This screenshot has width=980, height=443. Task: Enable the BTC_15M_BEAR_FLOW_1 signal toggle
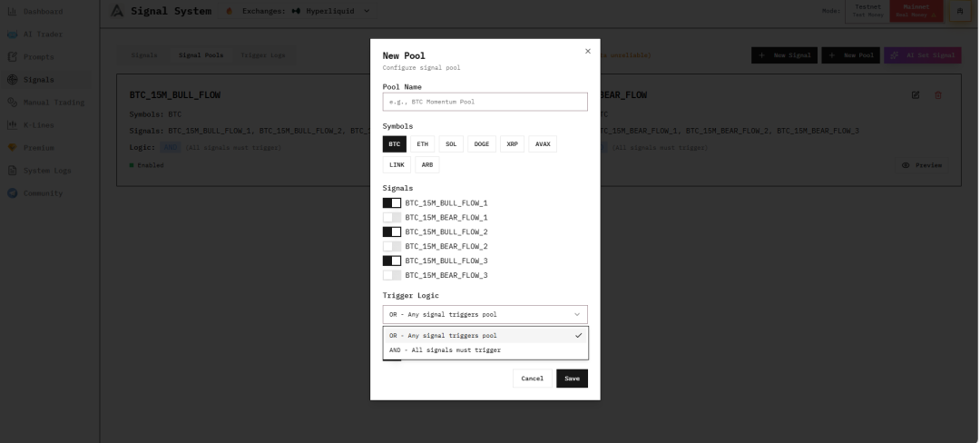[x=392, y=218]
